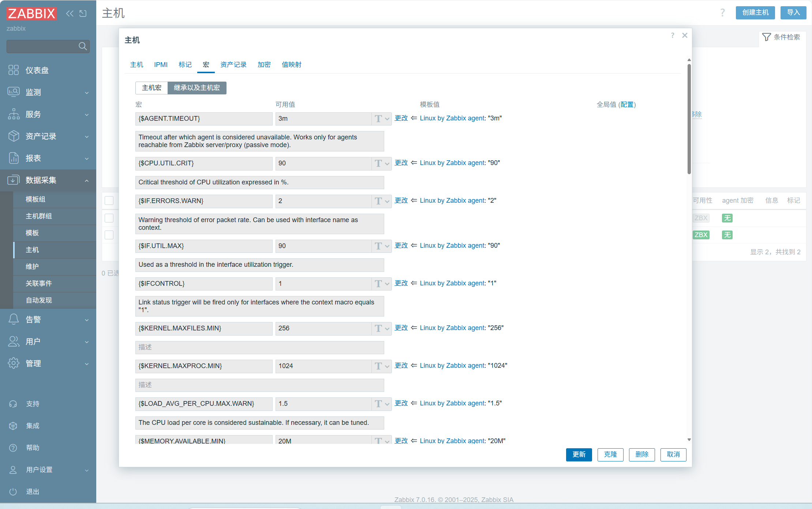Click the 监测 monitoring icon
This screenshot has width=812, height=509.
pos(14,92)
